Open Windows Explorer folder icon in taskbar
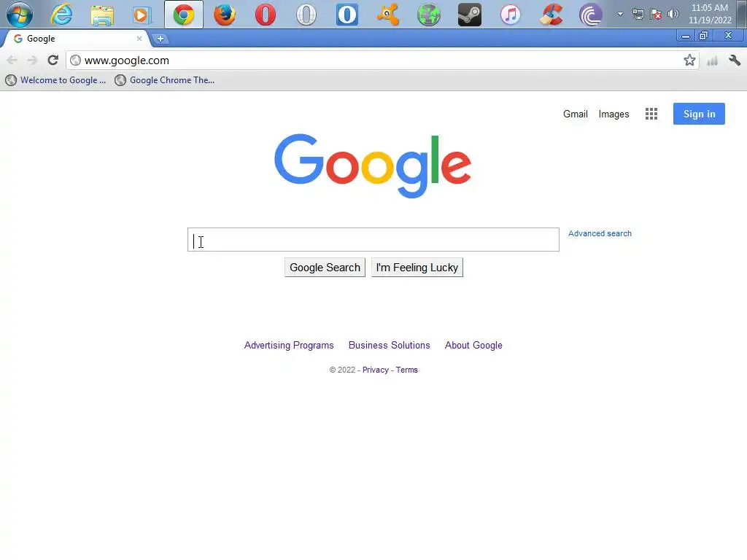The width and height of the screenshot is (747, 560). pyautogui.click(x=102, y=15)
